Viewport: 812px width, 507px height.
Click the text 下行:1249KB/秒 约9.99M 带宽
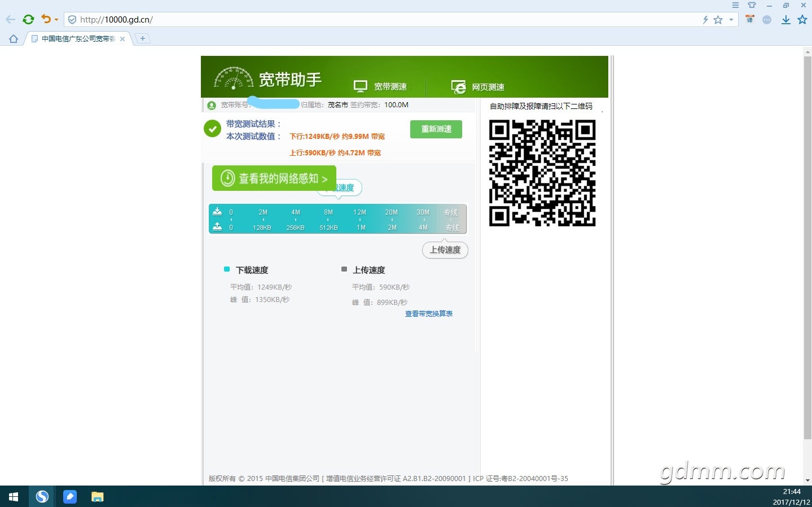click(x=337, y=137)
